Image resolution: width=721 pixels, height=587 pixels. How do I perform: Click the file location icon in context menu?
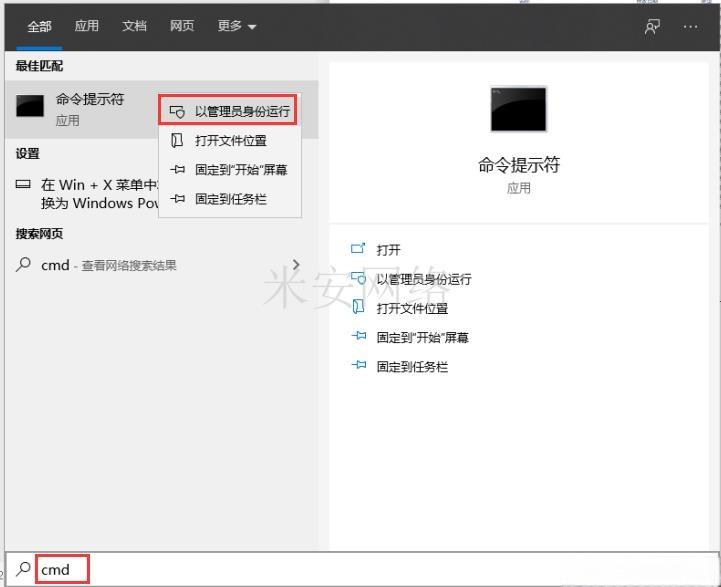[x=177, y=140]
